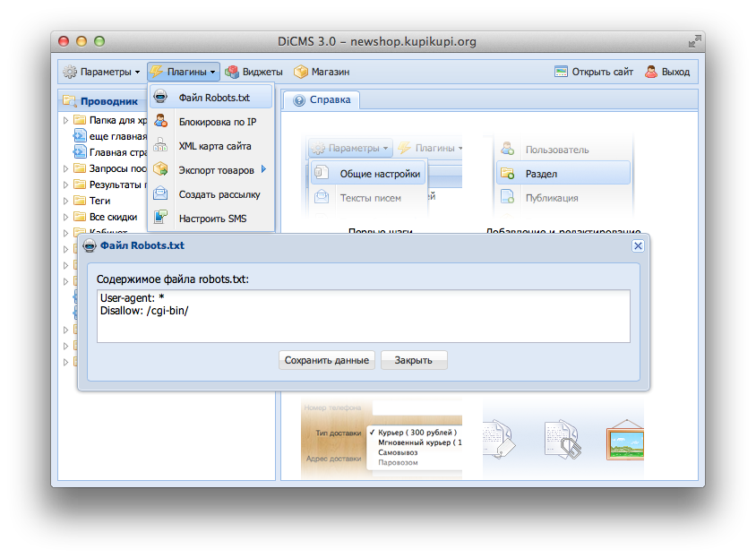This screenshot has height=558, width=756.
Task: Click the robot icon beside Файл Robots.txt
Action: [x=160, y=97]
